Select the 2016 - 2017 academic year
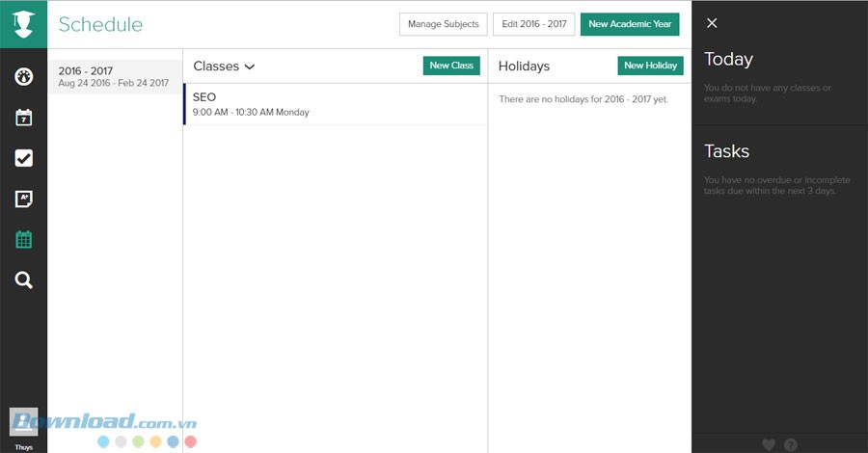Screen dimensions: 868x453 pyautogui.click(x=114, y=77)
